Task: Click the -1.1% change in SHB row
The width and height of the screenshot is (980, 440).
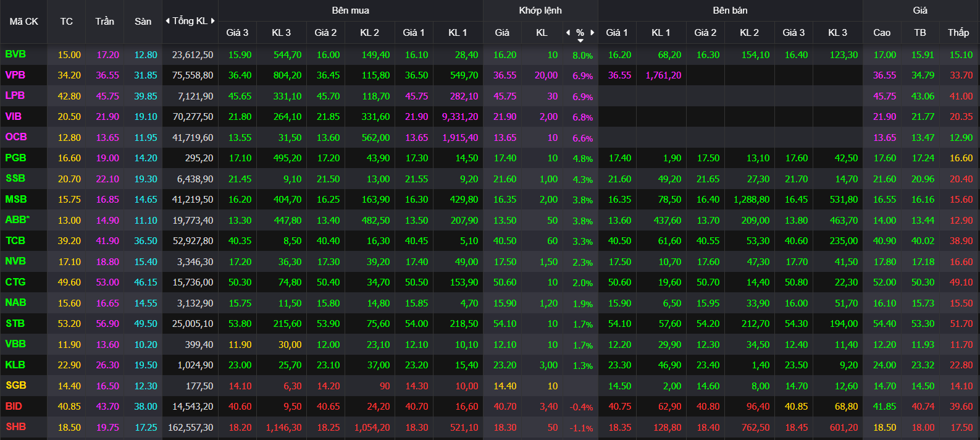Action: pos(581,428)
